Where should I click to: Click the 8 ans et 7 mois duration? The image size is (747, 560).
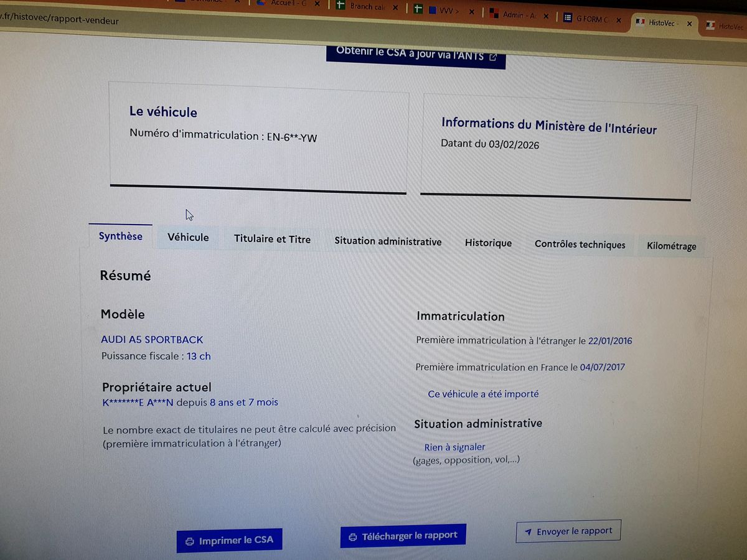244,403
